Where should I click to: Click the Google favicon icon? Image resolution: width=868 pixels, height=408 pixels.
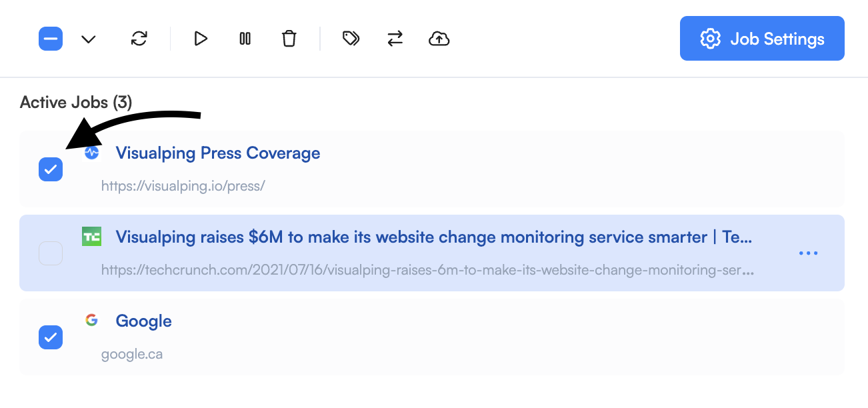tap(92, 320)
